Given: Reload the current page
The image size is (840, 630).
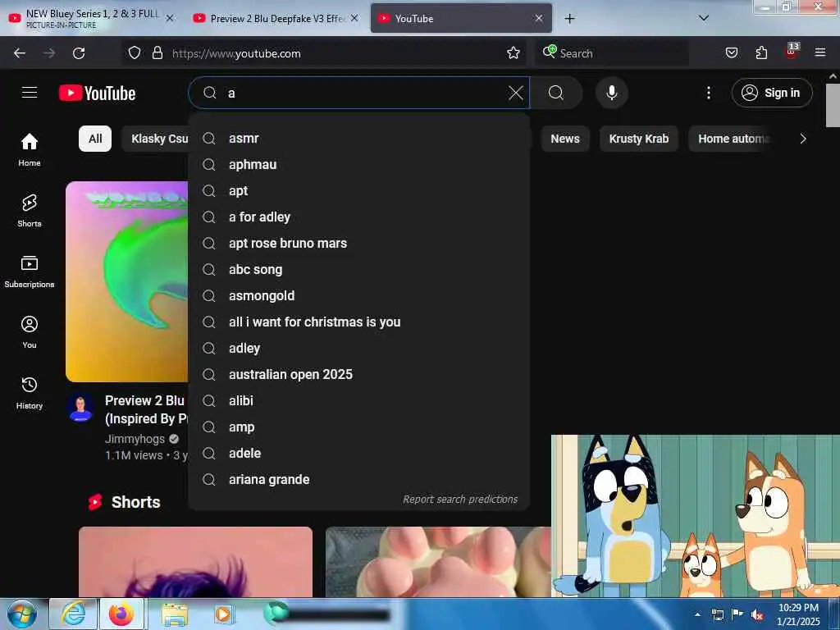Looking at the screenshot, I should pos(79,53).
